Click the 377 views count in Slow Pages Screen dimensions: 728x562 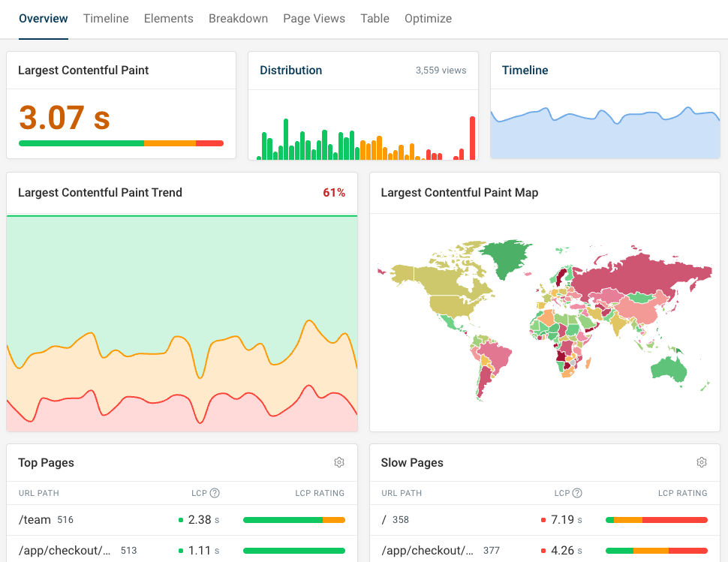tap(492, 551)
